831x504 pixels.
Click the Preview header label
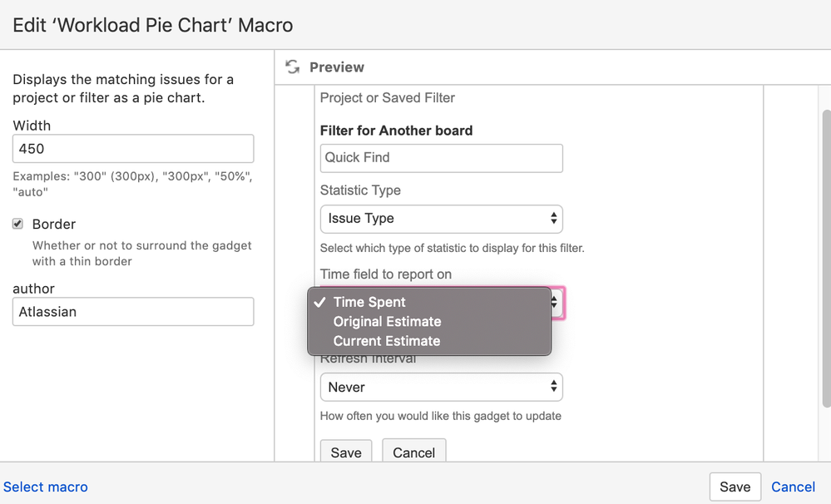click(337, 67)
